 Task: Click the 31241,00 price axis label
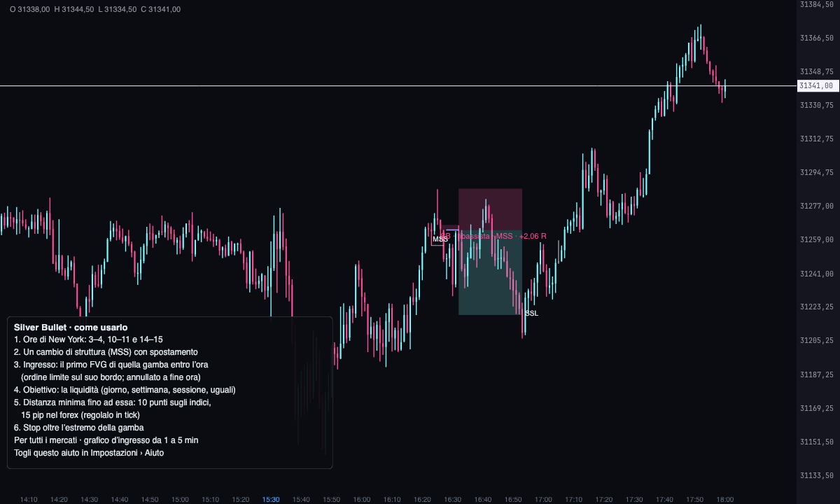point(816,273)
